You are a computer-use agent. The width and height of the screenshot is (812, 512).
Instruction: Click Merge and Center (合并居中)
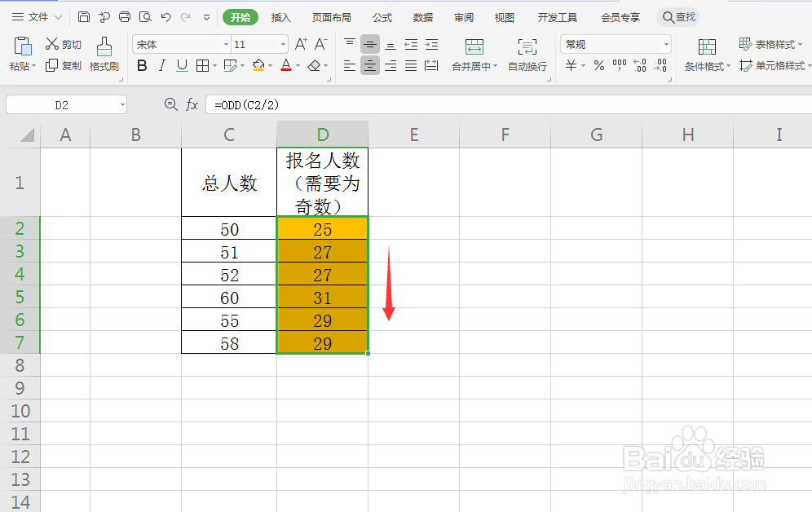pyautogui.click(x=474, y=55)
